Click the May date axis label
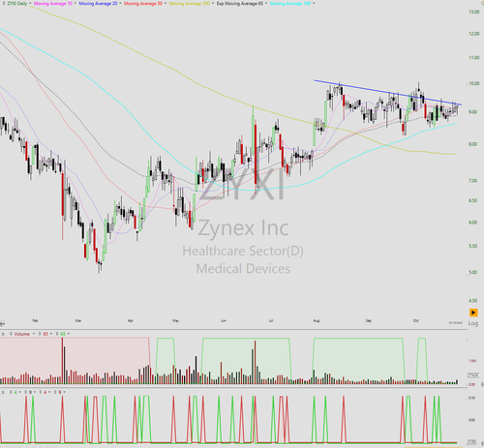The image size is (484, 448). [175, 320]
